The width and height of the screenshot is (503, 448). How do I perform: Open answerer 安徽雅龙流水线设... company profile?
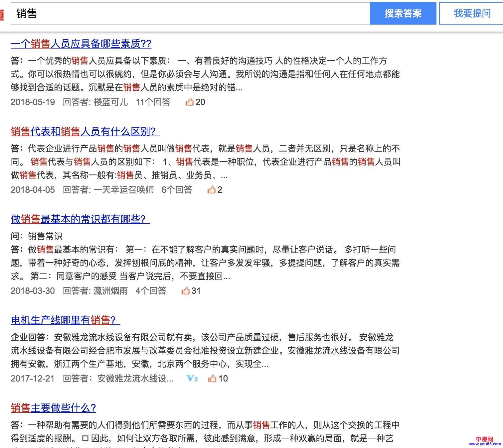pos(135,379)
